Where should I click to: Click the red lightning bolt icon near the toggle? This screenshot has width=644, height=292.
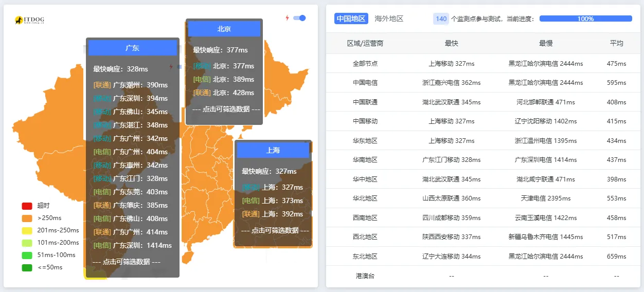288,18
